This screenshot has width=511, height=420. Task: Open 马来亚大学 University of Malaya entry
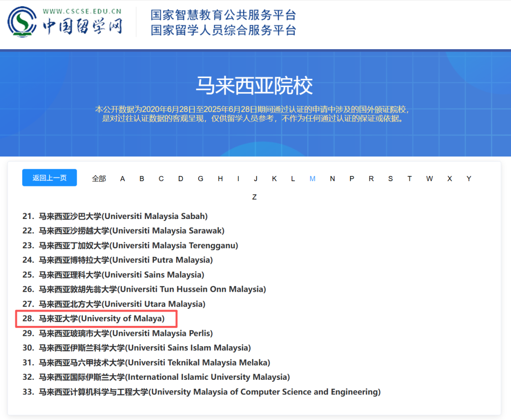click(x=94, y=318)
